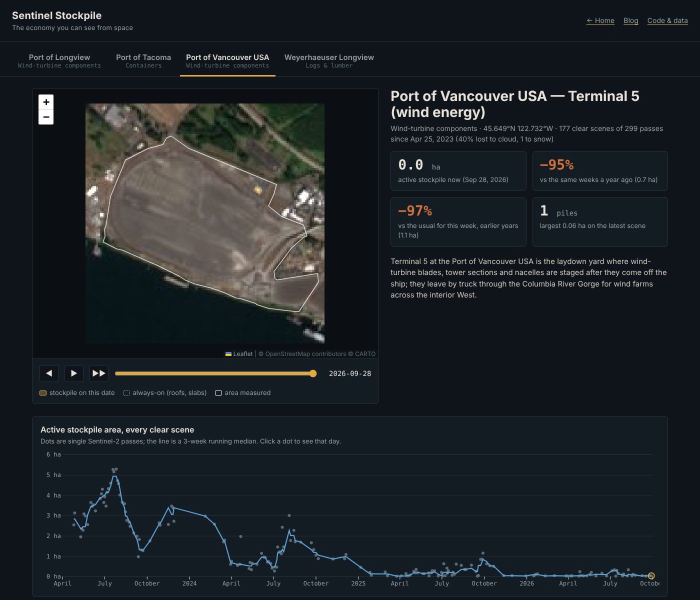Viewport: 700px width, 600px height.
Task: Click the 'always-on (roofs, slabs)' legend icon
Action: point(126,393)
